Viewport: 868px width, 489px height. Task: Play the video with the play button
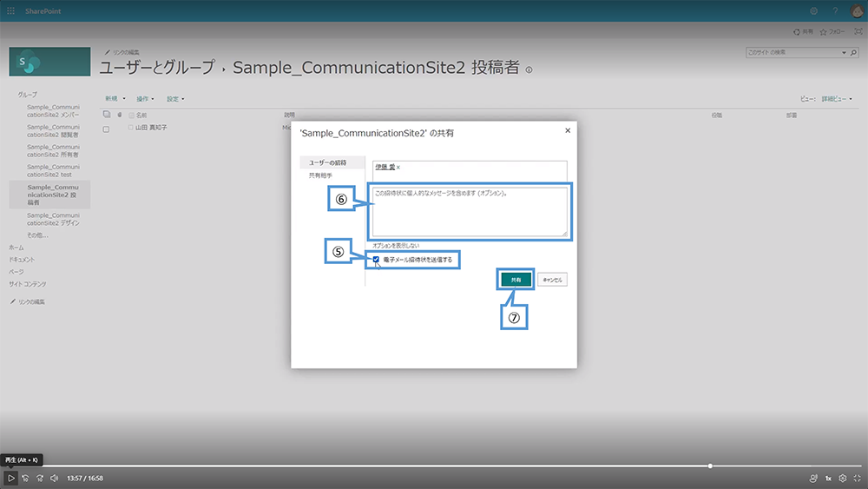pos(10,478)
